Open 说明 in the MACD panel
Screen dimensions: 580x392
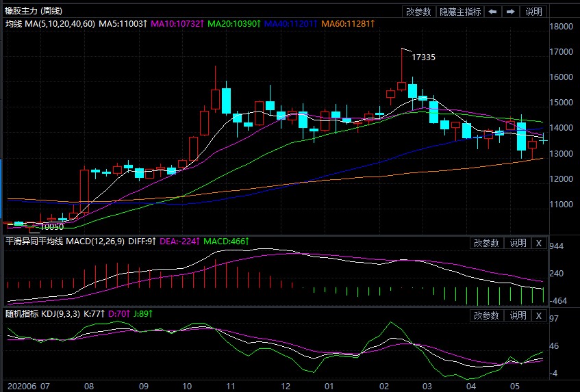coord(517,243)
